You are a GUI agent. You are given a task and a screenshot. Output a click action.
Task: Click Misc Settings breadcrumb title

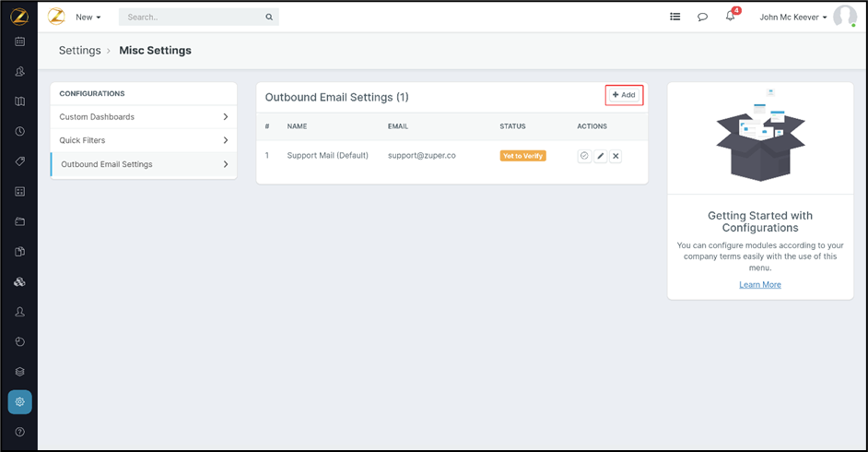tap(155, 51)
